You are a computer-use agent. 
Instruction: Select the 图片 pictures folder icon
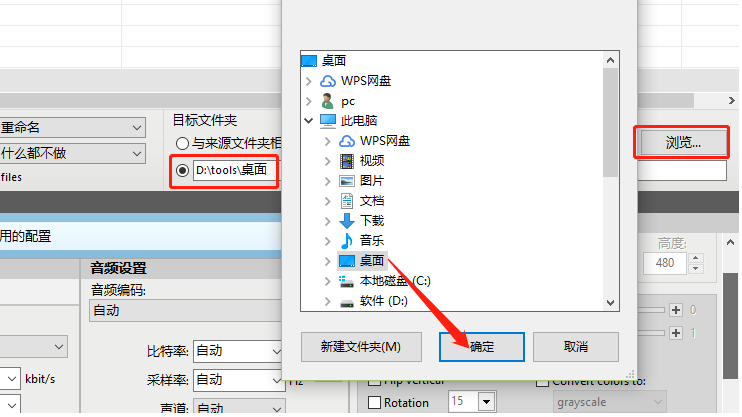347,181
